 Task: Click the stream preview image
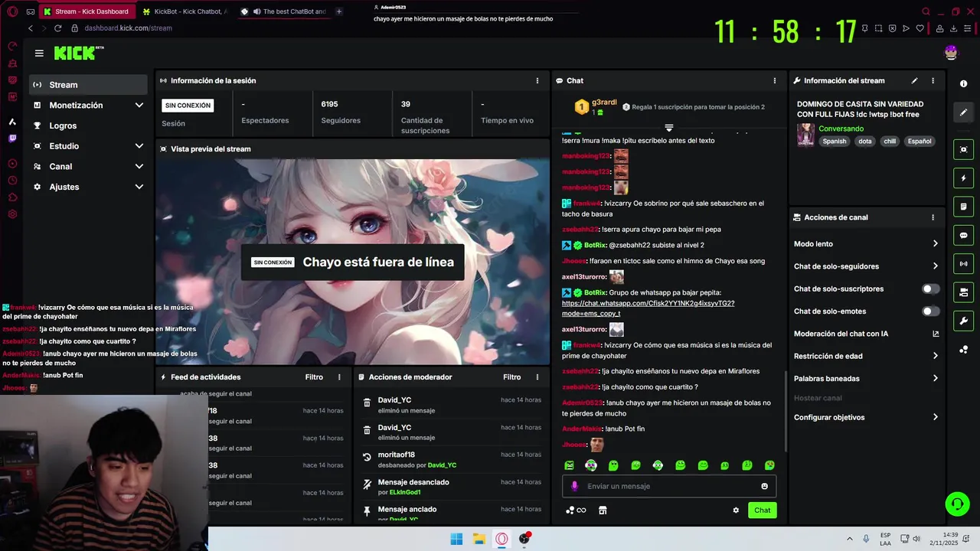coord(352,262)
